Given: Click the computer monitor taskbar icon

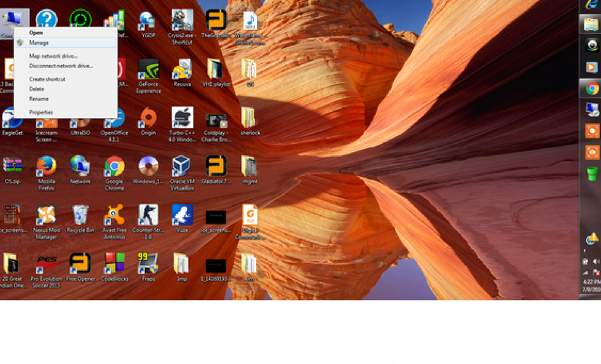Looking at the screenshot, I should coord(592,110).
